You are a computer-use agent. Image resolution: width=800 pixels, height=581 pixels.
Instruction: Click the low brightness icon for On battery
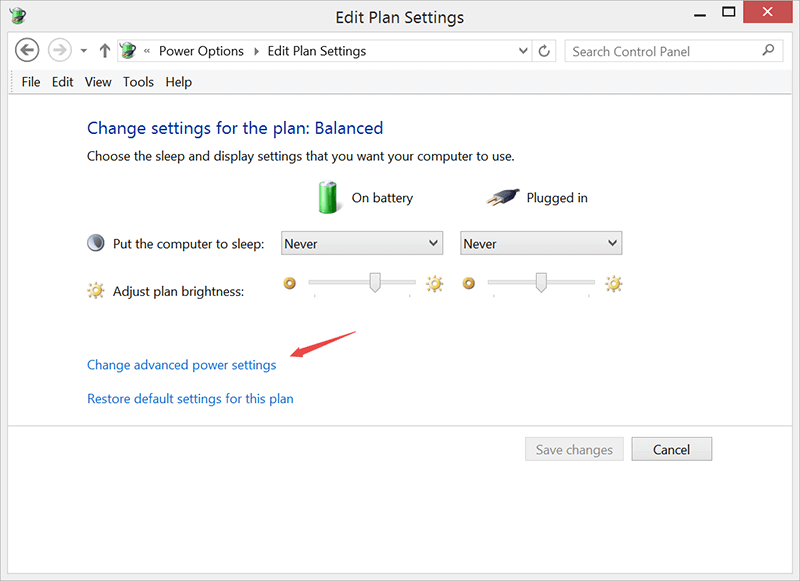tap(290, 284)
